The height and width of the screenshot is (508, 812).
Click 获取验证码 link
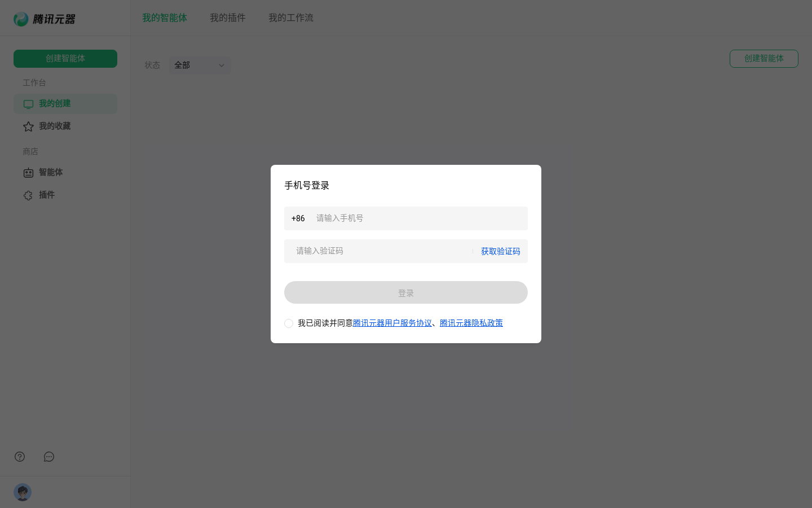[x=501, y=251]
